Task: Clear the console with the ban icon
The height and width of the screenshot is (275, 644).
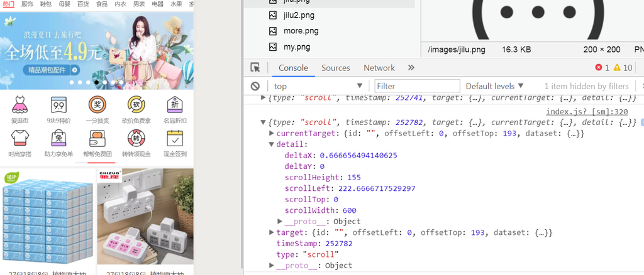Action: point(255,86)
